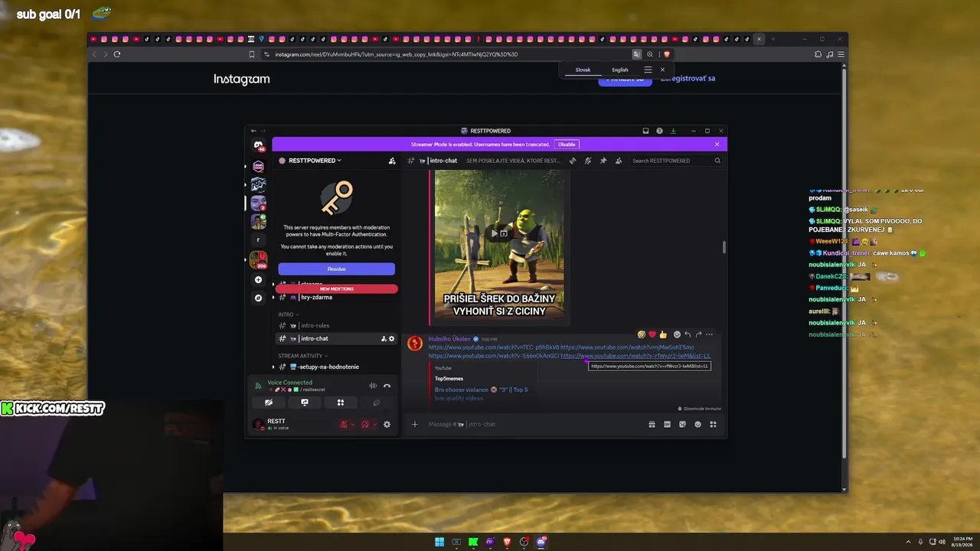
Task: Toggle camera in Discord voice panel
Action: [269, 403]
